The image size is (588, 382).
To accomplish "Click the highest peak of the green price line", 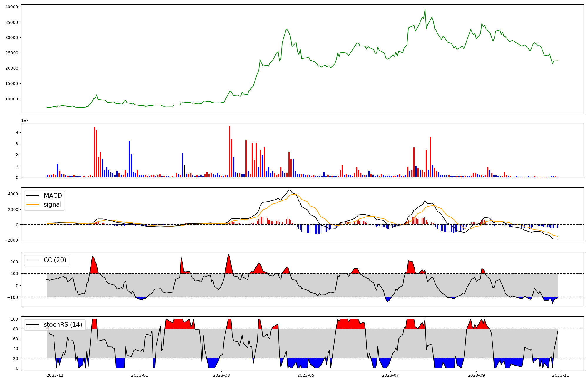I will pos(425,9).
